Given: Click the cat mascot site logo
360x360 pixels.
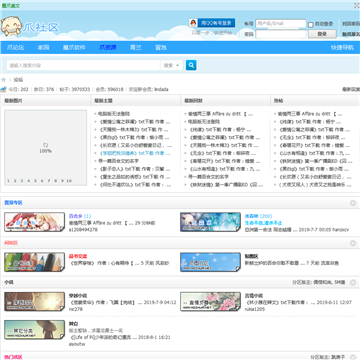Looking at the screenshot, I should (x=11, y=27).
